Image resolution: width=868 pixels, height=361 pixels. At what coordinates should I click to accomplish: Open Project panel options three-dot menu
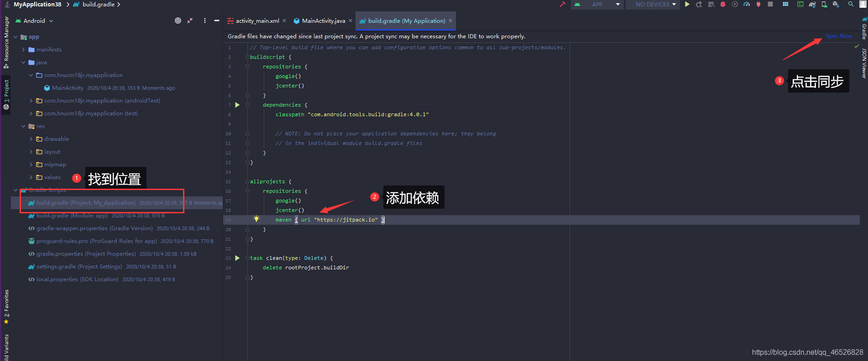(204, 21)
